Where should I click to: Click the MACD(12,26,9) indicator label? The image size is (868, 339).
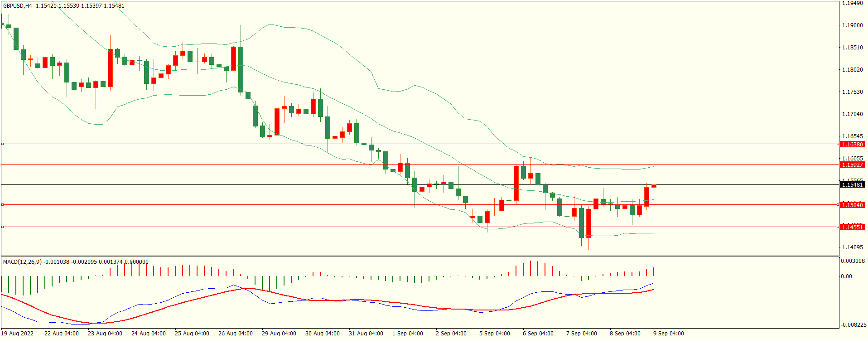(x=22, y=262)
